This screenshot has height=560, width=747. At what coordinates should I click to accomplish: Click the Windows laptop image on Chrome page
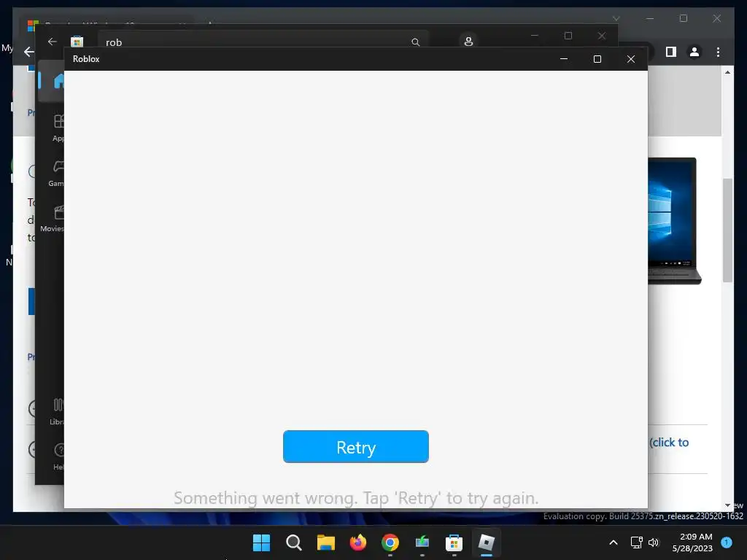(x=673, y=220)
